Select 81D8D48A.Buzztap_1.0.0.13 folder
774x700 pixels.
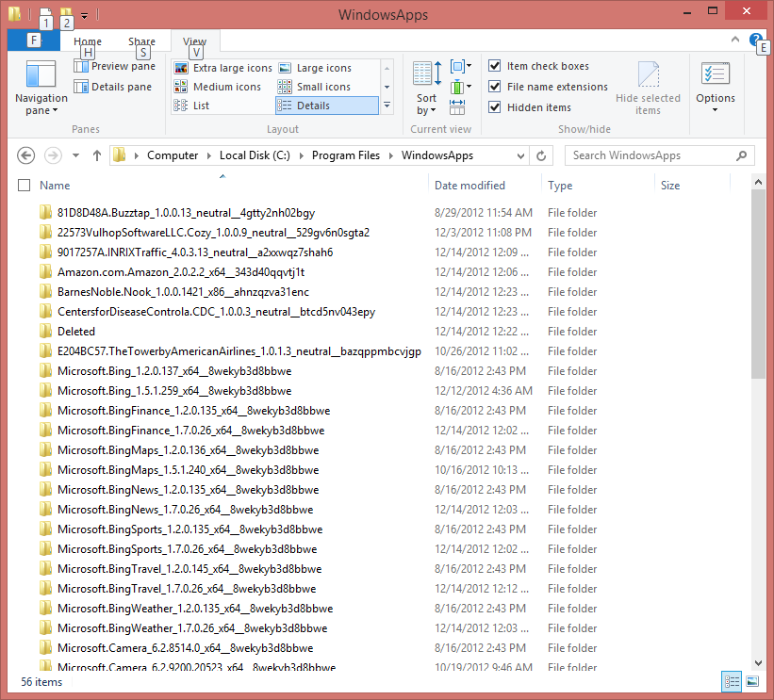(186, 213)
